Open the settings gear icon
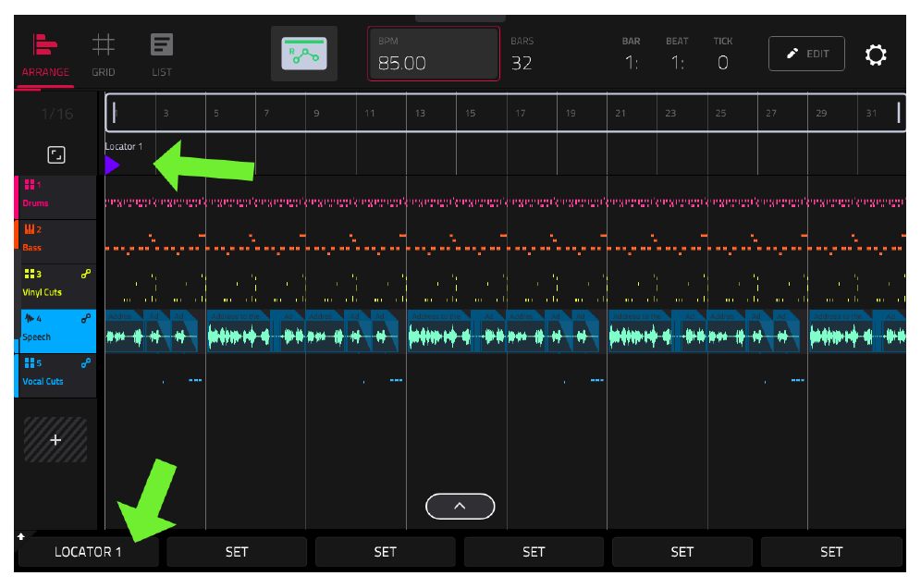This screenshot has height=588, width=921. (x=875, y=55)
